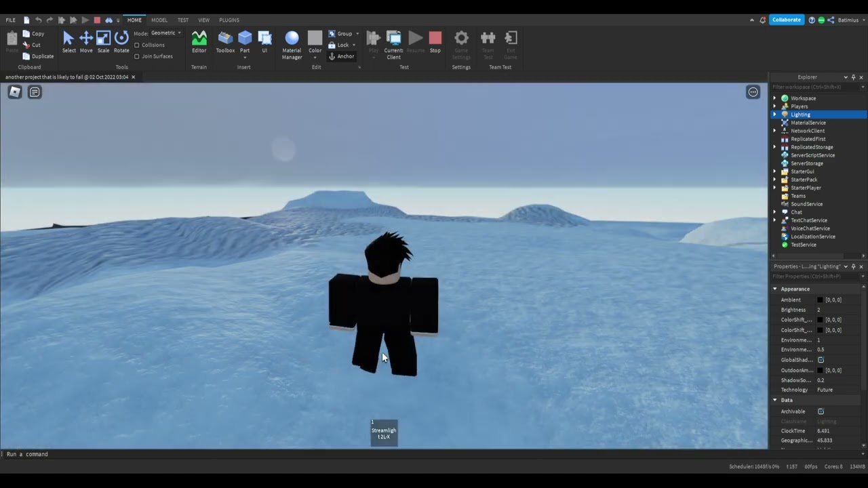Toggle the GlobalShadows checkbox
The width and height of the screenshot is (868, 488).
click(821, 360)
